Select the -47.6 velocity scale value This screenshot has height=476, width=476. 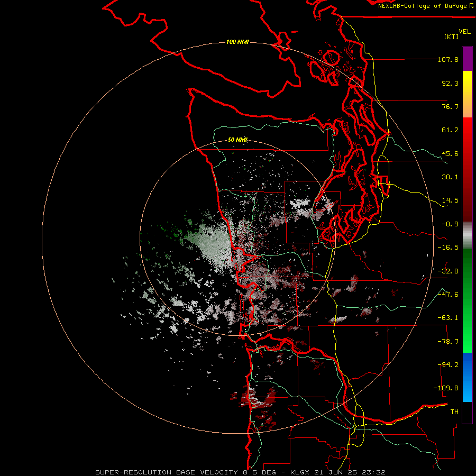click(448, 295)
